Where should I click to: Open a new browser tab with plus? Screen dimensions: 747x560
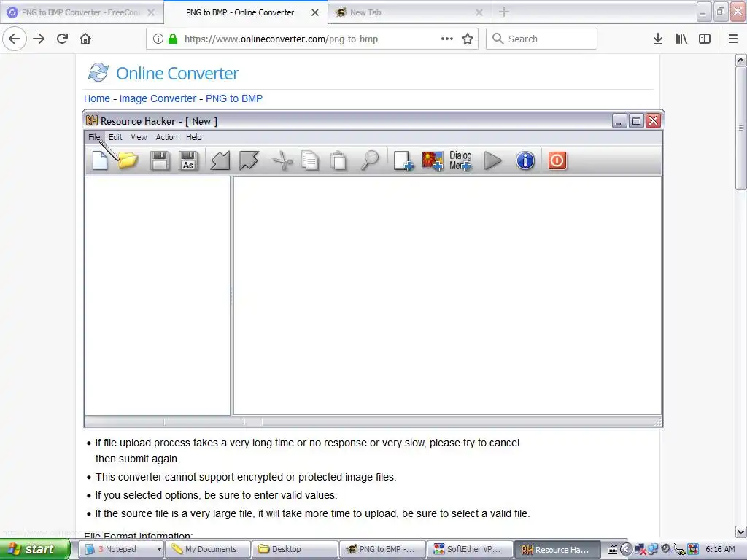click(x=503, y=12)
